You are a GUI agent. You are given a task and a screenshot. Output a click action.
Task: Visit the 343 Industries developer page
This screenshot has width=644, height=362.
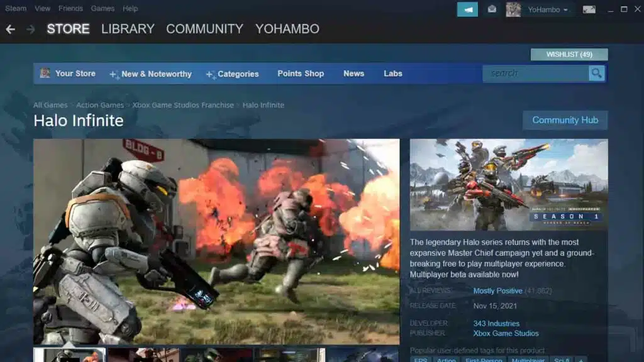(495, 323)
